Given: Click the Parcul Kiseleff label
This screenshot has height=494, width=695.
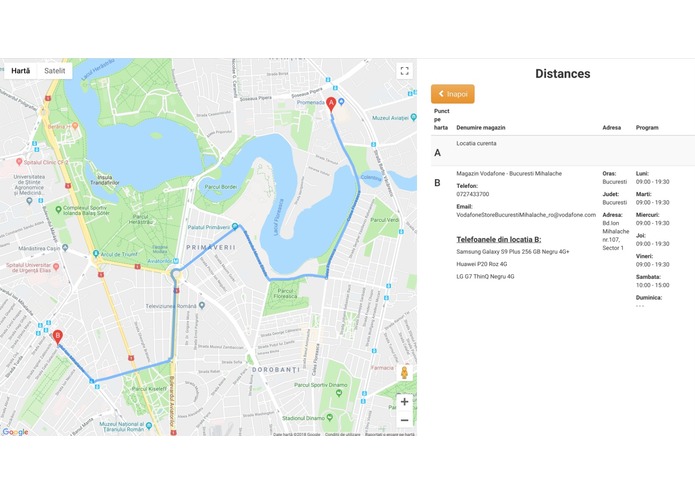Looking at the screenshot, I should (x=149, y=389).
